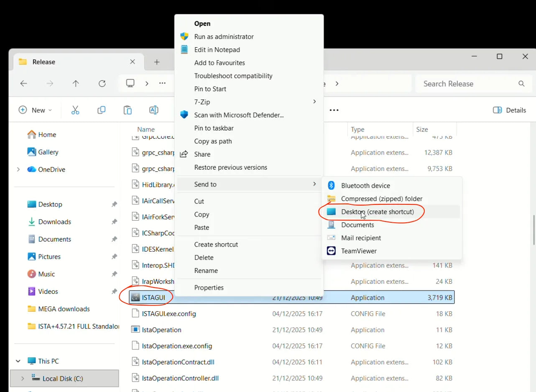Select the ISTAGUI.exe.config file

pos(169,314)
